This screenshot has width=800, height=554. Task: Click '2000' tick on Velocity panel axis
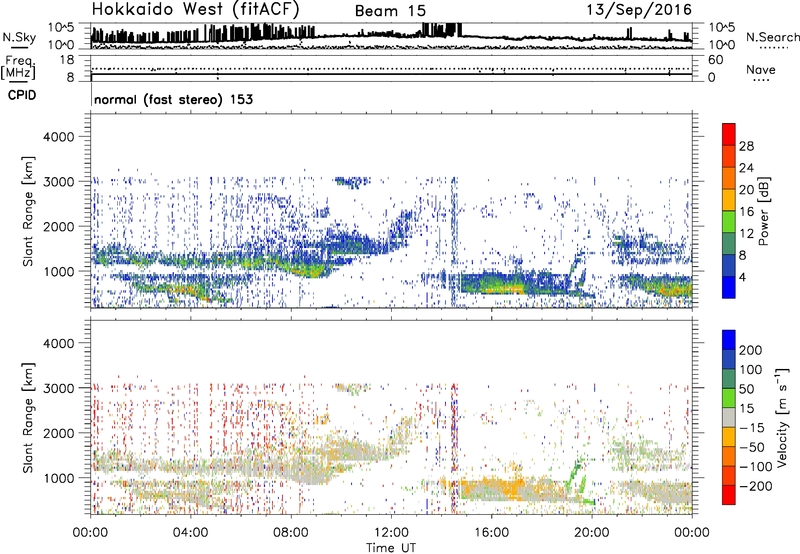(58, 433)
